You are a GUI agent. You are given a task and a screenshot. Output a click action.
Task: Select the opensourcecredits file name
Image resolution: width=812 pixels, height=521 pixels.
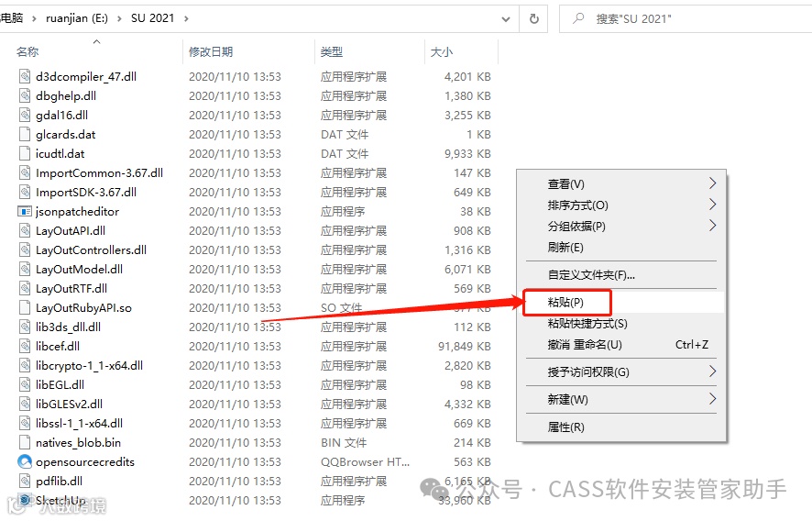(x=85, y=462)
